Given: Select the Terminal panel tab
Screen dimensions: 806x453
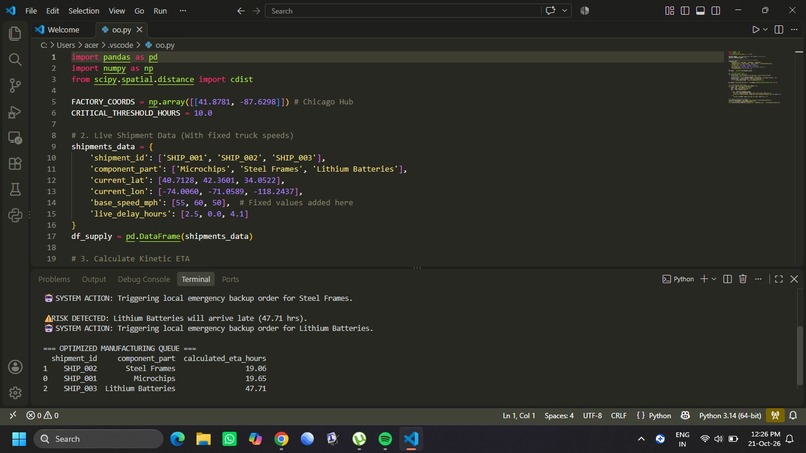Looking at the screenshot, I should tap(195, 279).
